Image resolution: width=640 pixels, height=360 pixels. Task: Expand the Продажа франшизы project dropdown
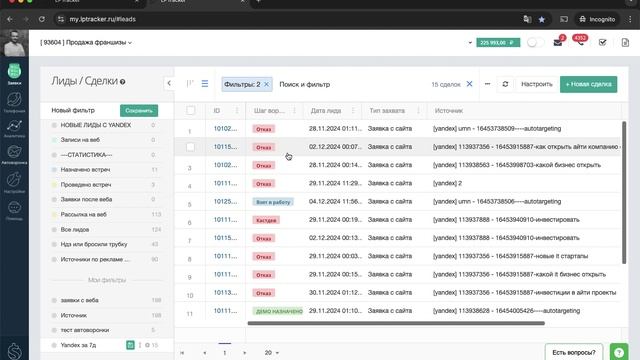[x=86, y=42]
